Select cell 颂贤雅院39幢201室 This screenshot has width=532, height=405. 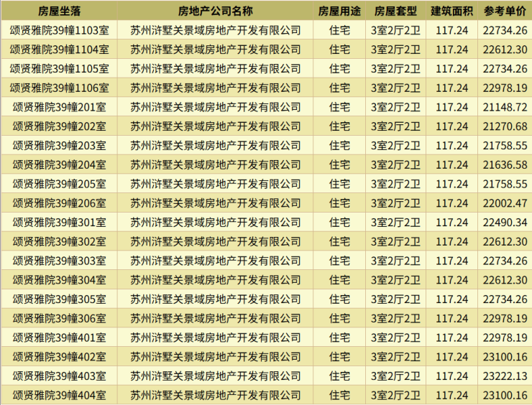[60, 108]
